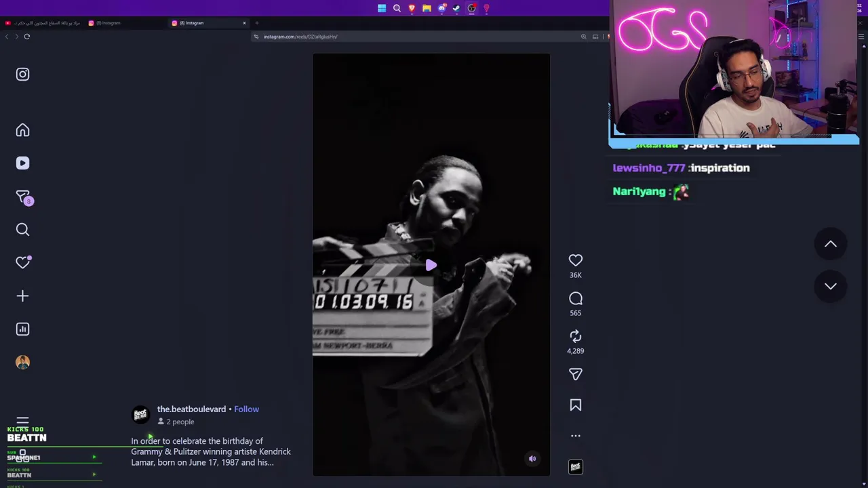Follow the.beatboulevard account

[246, 409]
